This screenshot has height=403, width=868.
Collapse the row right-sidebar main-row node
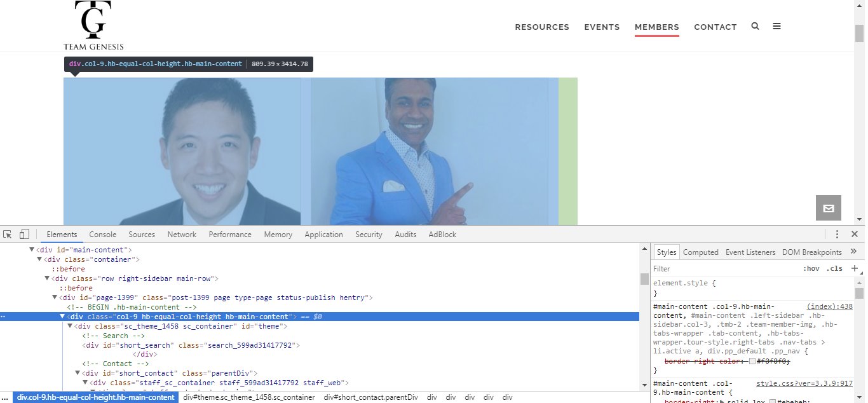47,278
